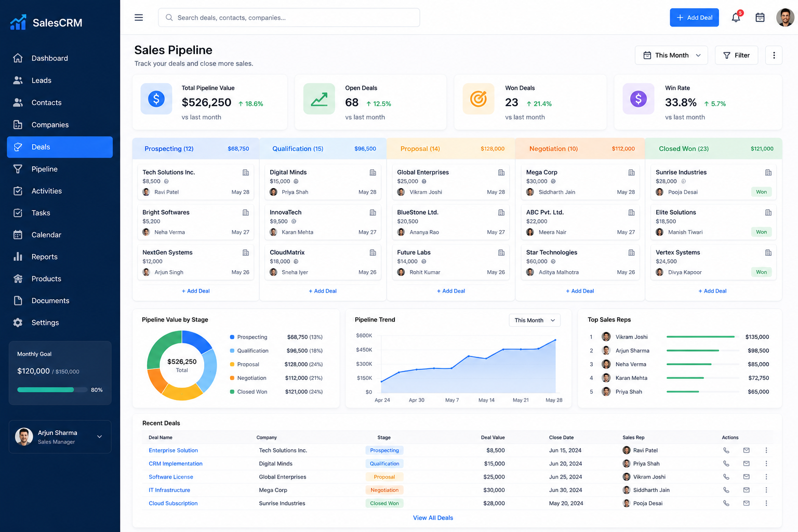The image size is (798, 532).
Task: Open row actions menu for Cloud Subscription
Action: click(x=766, y=503)
